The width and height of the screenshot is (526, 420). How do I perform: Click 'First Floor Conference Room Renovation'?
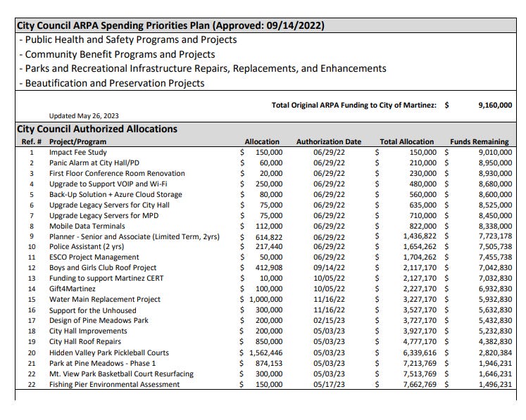click(x=117, y=173)
